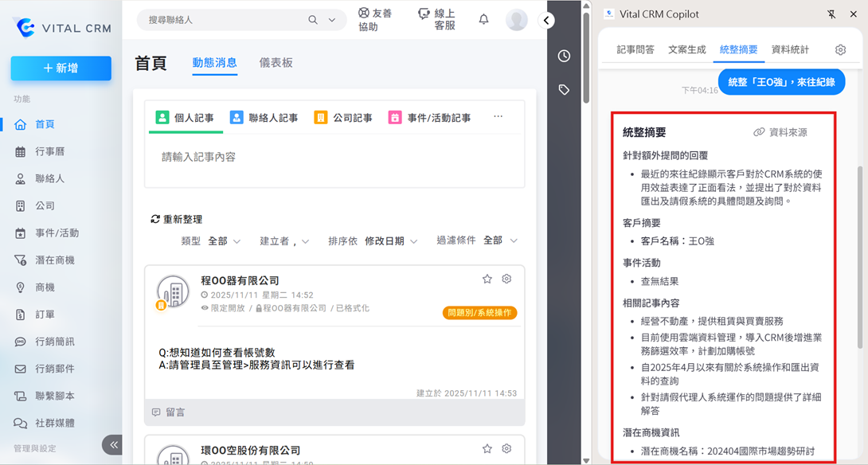Click the pin icon in Copilot header
The height and width of the screenshot is (465, 868).
[x=832, y=14]
